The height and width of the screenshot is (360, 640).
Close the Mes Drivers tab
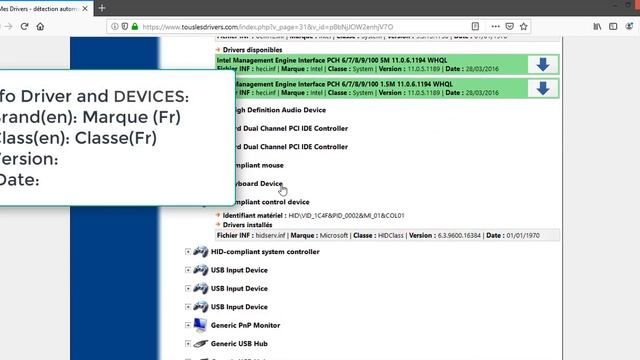click(85, 8)
